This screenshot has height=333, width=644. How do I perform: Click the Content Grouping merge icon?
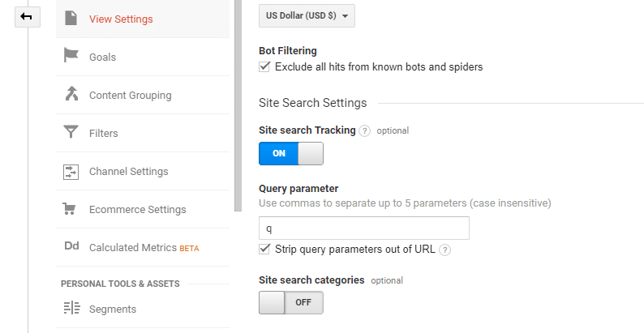(x=71, y=93)
